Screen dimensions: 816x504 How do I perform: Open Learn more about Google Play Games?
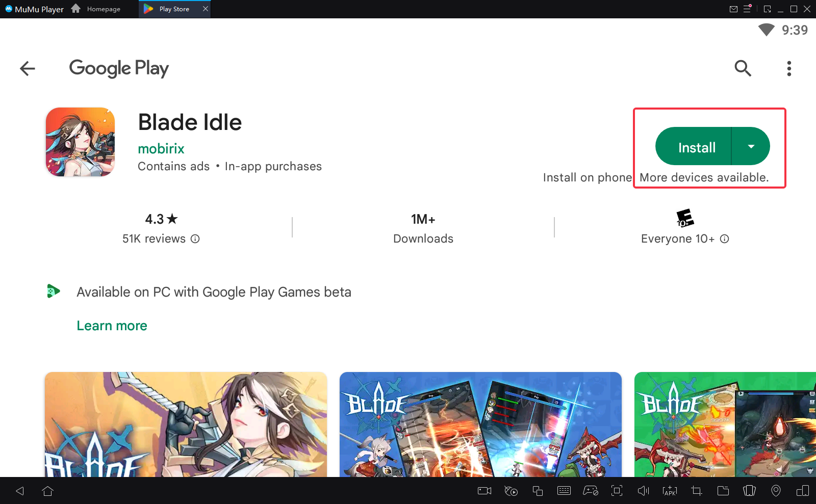coord(112,326)
